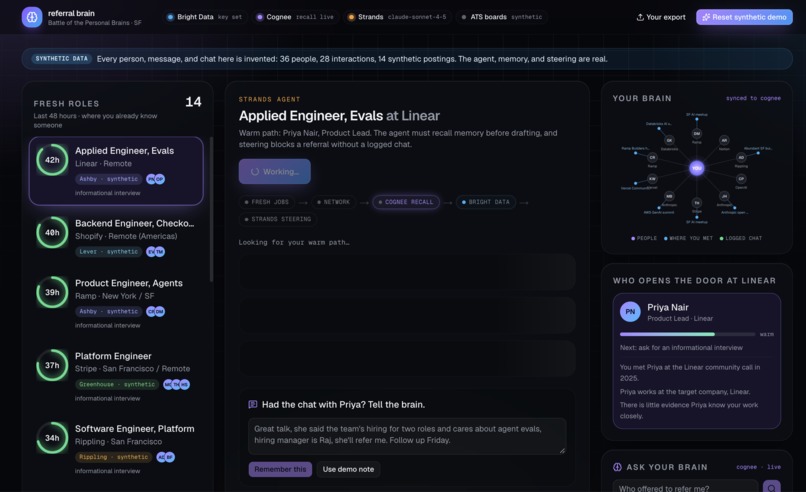Click the 42h ring on Applied Engineer role

52,160
